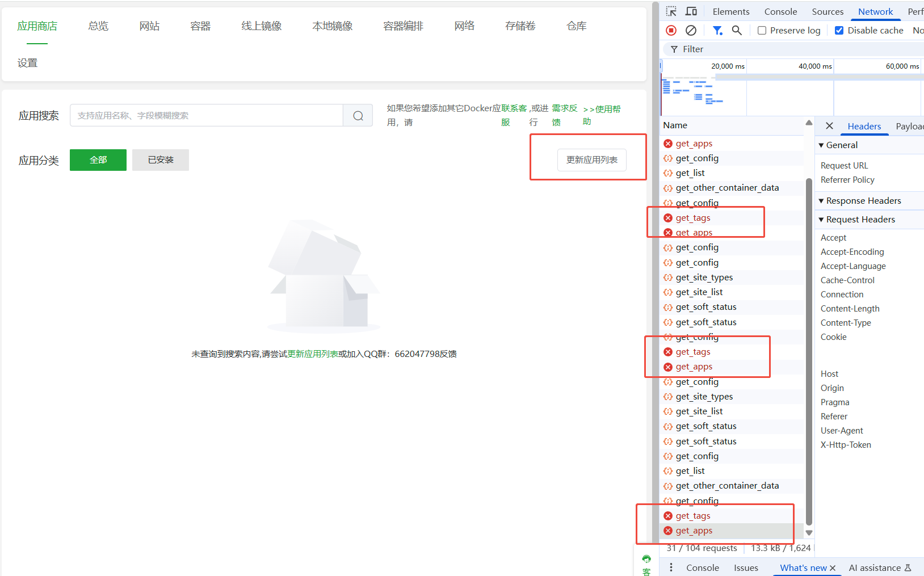
Task: Click the green customer service headset icon
Action: [x=646, y=559]
